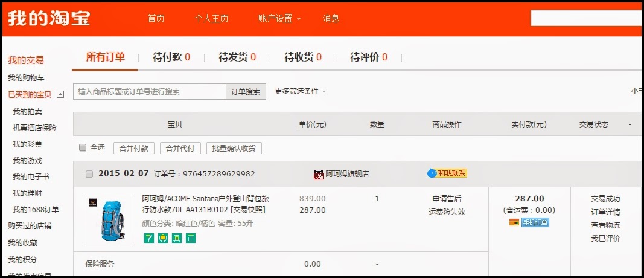The height and width of the screenshot is (278, 644).
Task: Click the 宝贝 column header
Action: pyautogui.click(x=175, y=124)
